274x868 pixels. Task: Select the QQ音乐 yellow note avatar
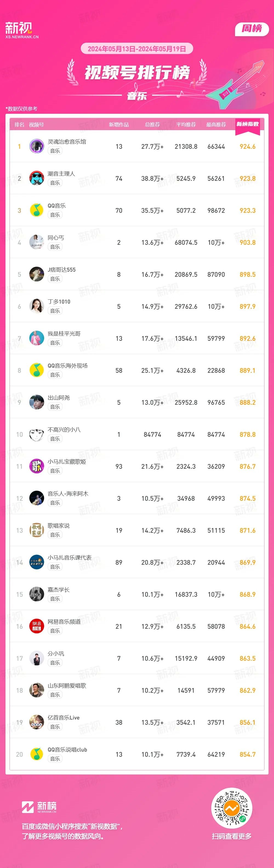coord(36,210)
